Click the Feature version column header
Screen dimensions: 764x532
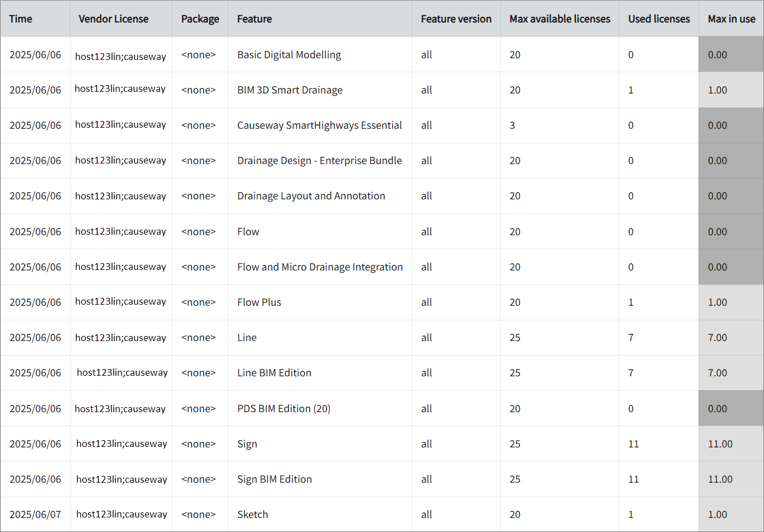[456, 18]
